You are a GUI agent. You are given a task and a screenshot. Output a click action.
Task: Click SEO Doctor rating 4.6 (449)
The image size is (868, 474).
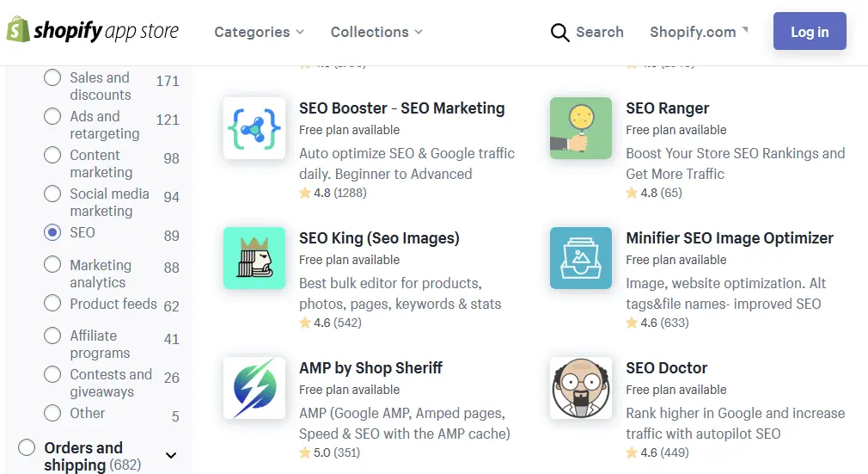pos(657,452)
